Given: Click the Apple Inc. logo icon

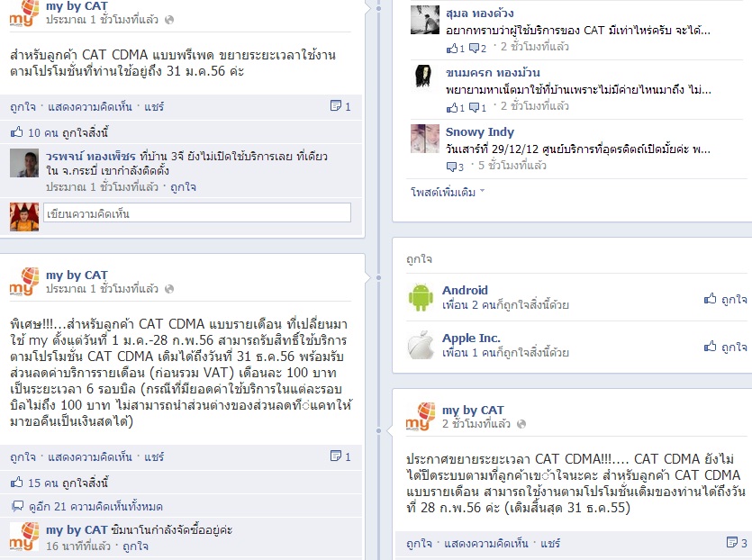Looking at the screenshot, I should click(421, 345).
